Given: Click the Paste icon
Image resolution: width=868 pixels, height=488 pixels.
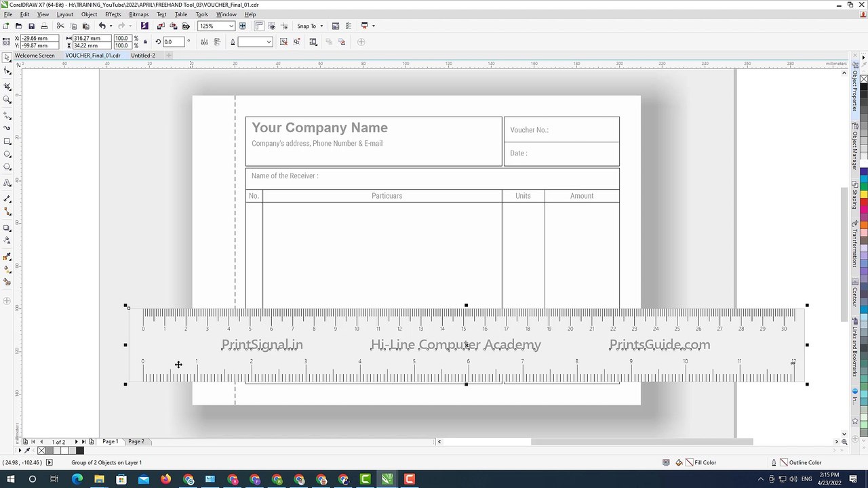Looking at the screenshot, I should click(x=86, y=26).
